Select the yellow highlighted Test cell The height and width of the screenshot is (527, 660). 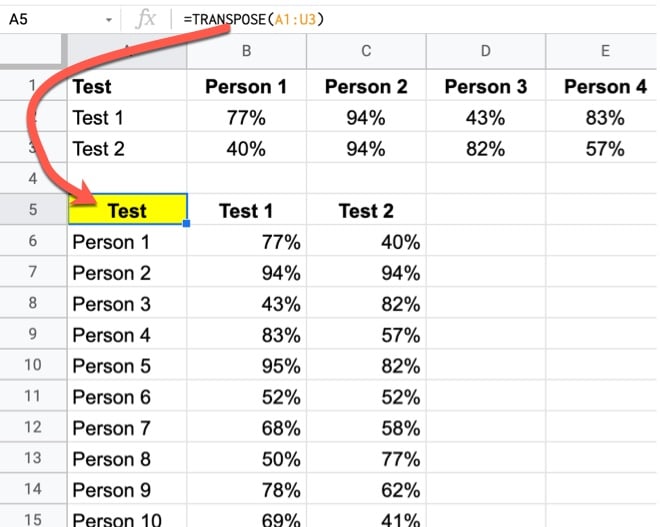pos(127,211)
